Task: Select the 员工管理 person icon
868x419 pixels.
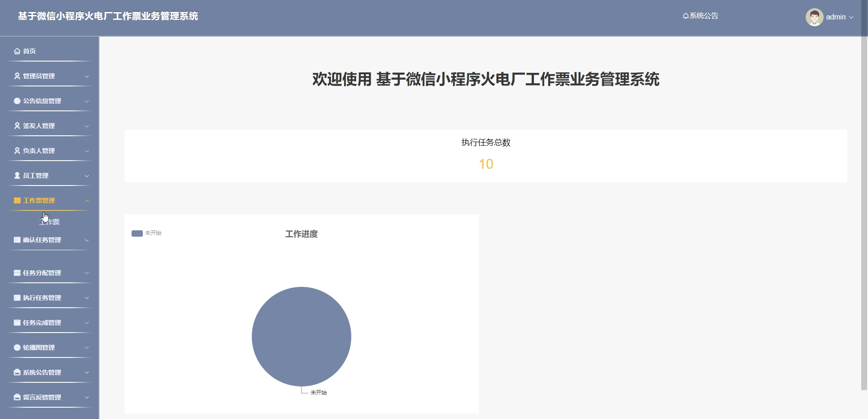Action: tap(17, 176)
